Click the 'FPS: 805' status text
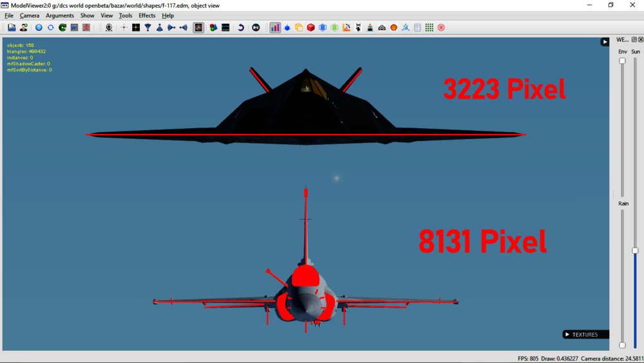644x363 pixels. point(528,358)
